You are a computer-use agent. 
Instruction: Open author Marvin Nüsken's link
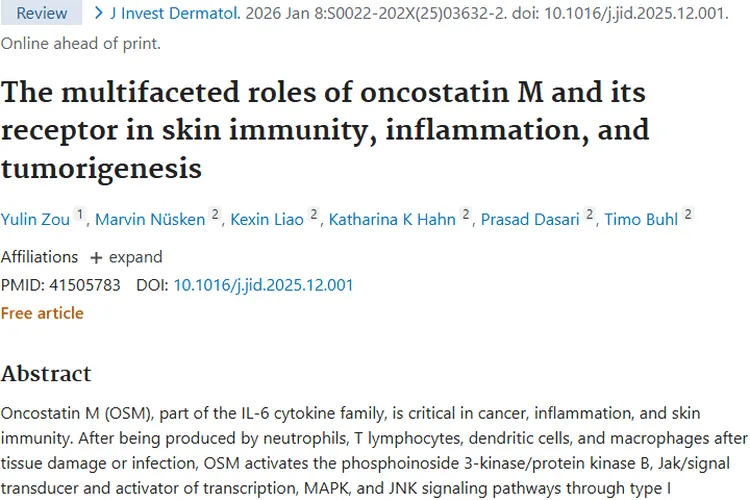tap(152, 220)
